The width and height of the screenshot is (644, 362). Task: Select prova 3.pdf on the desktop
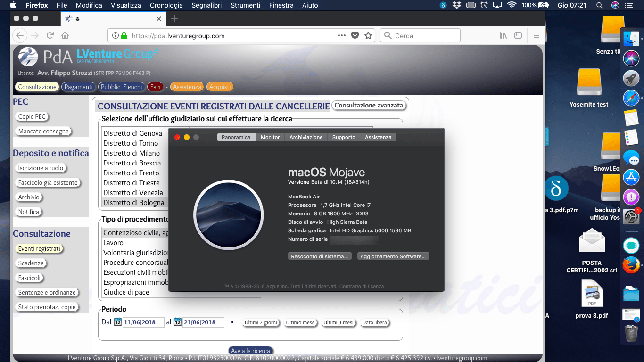[x=592, y=299]
